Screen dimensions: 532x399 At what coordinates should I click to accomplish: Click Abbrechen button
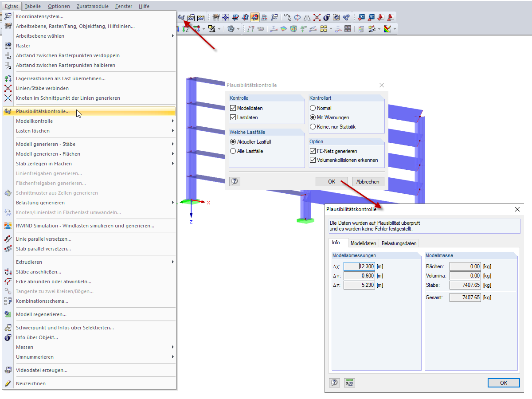point(368,181)
